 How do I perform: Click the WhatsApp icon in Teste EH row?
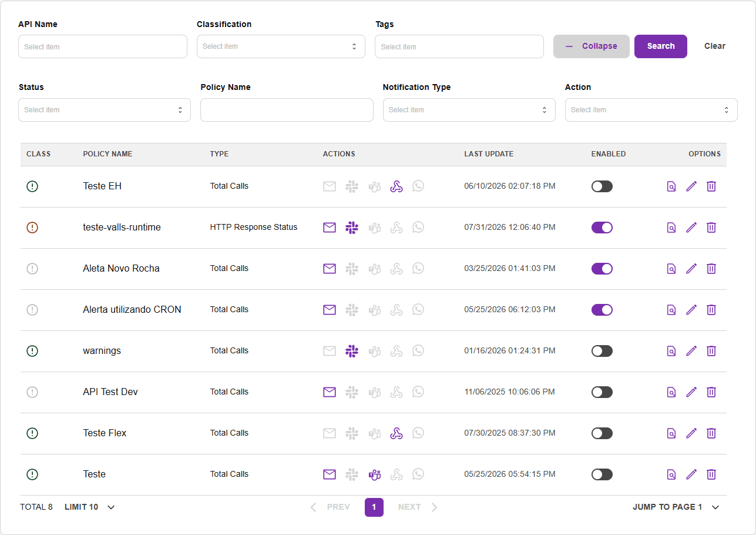click(418, 186)
